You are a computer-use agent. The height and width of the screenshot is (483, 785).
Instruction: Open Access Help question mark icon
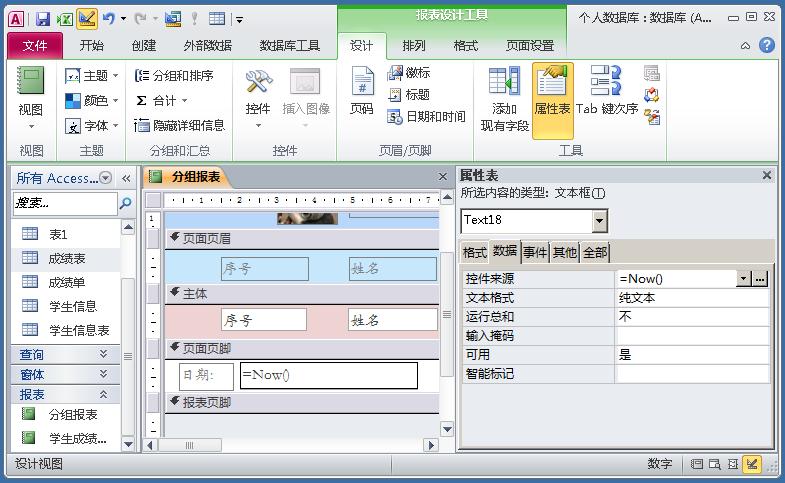click(x=766, y=45)
